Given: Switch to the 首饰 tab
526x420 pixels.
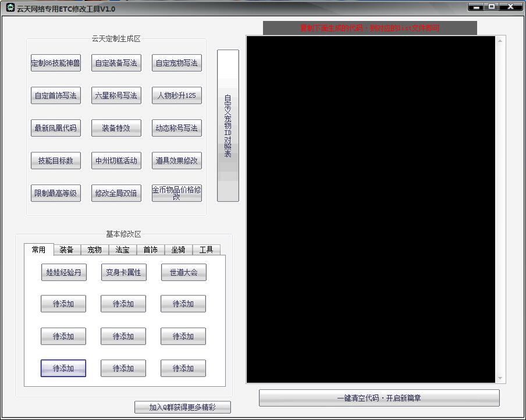Looking at the screenshot, I should 150,250.
